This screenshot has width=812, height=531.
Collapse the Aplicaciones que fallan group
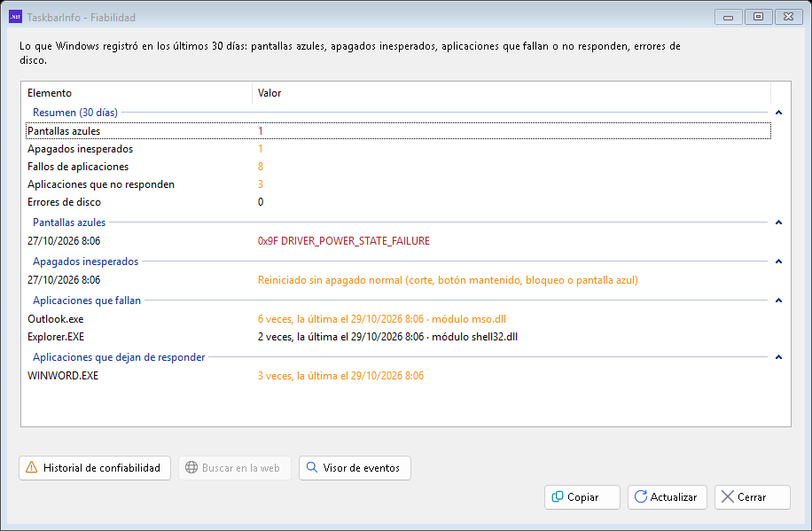click(778, 301)
